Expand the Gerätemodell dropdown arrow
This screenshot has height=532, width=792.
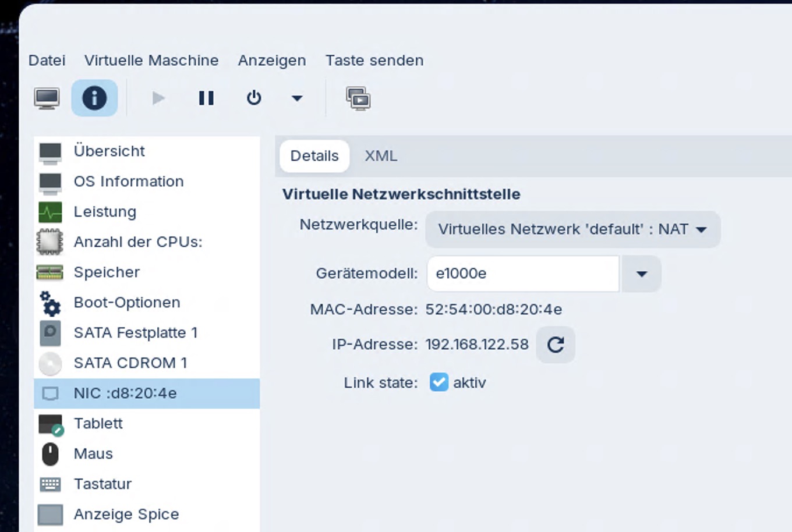(x=641, y=274)
